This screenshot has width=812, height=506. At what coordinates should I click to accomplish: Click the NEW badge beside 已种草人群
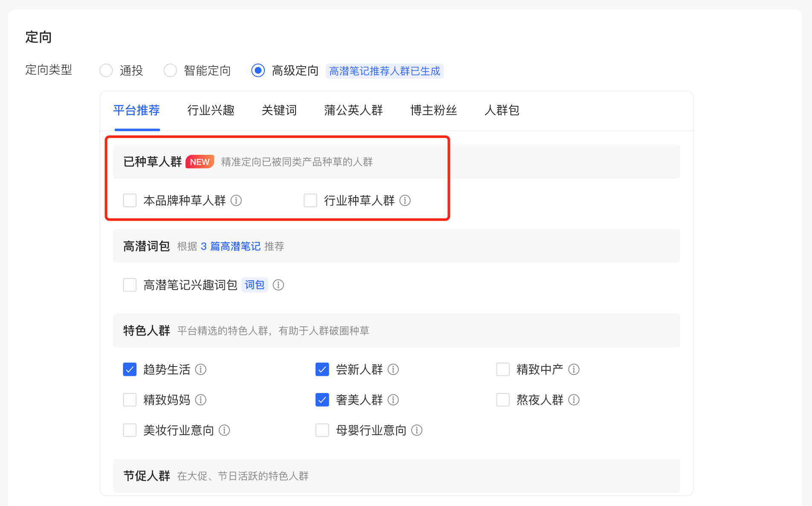(200, 162)
